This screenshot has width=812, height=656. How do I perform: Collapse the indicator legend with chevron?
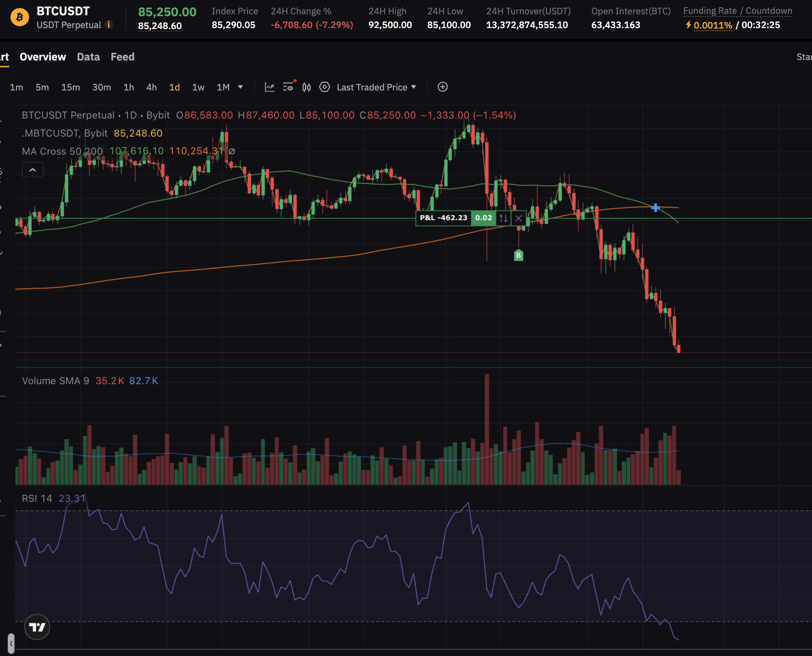point(33,170)
